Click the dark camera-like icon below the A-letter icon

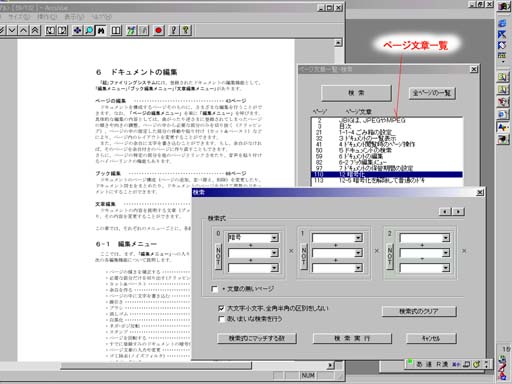(503, 139)
